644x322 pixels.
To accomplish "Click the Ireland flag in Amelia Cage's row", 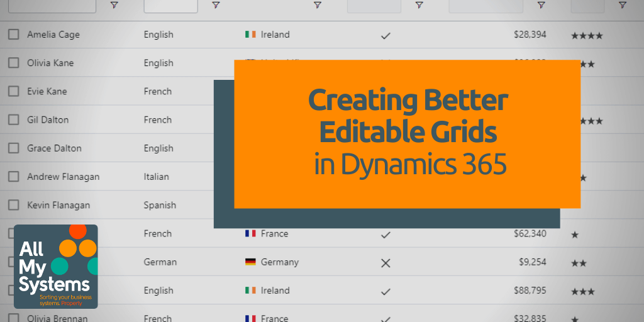I will point(250,35).
